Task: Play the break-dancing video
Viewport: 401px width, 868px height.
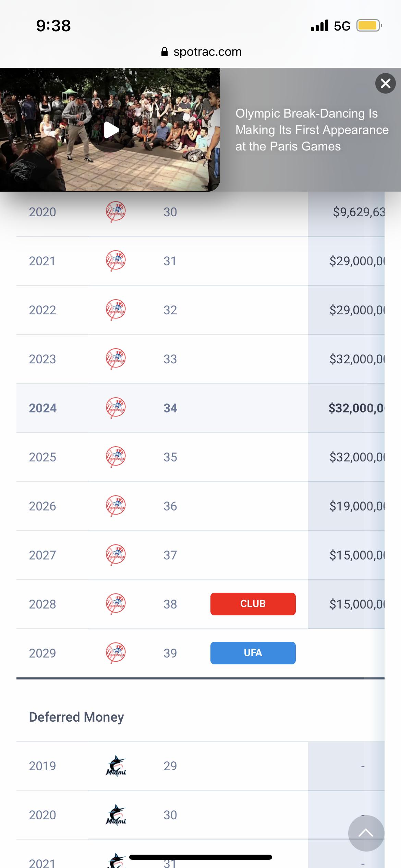Action: click(111, 130)
